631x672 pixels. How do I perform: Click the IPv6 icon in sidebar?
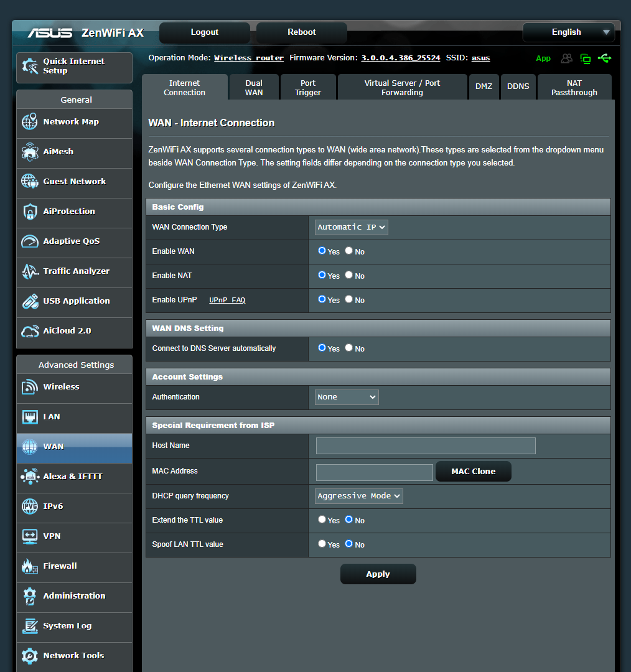coord(30,506)
